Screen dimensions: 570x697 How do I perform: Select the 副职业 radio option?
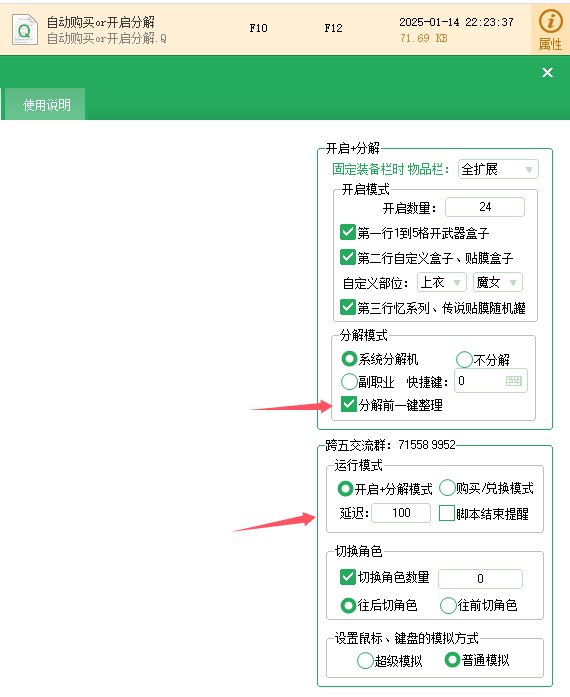click(x=349, y=381)
